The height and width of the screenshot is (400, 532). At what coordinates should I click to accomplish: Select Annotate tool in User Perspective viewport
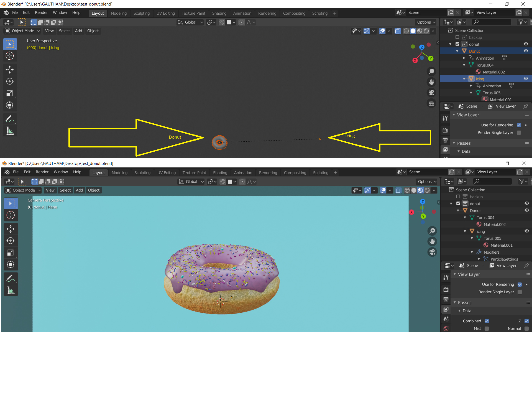pyautogui.click(x=10, y=119)
